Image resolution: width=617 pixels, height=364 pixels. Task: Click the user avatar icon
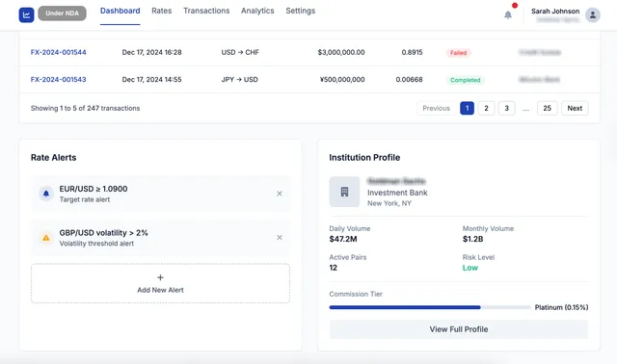pos(592,15)
